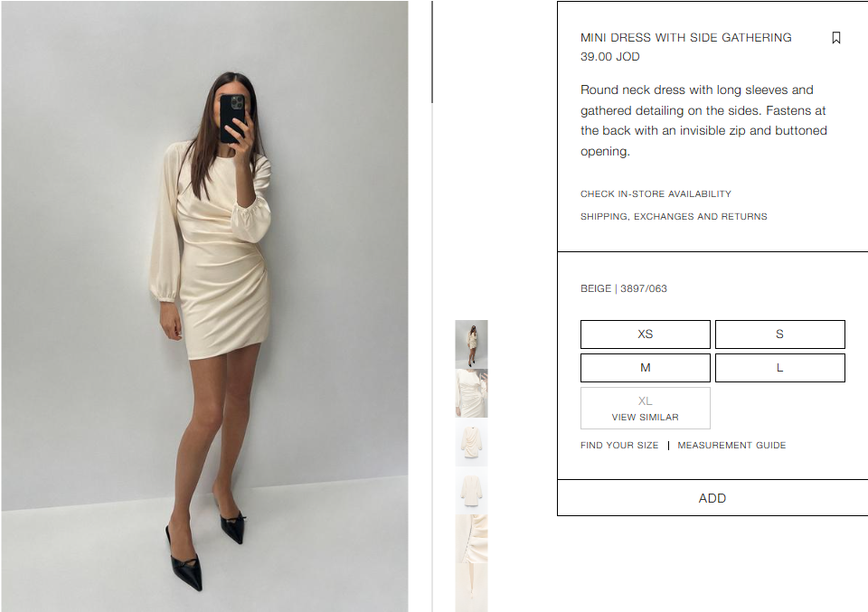Select first thumbnail of model selfie
868x612 pixels.
tap(472, 344)
